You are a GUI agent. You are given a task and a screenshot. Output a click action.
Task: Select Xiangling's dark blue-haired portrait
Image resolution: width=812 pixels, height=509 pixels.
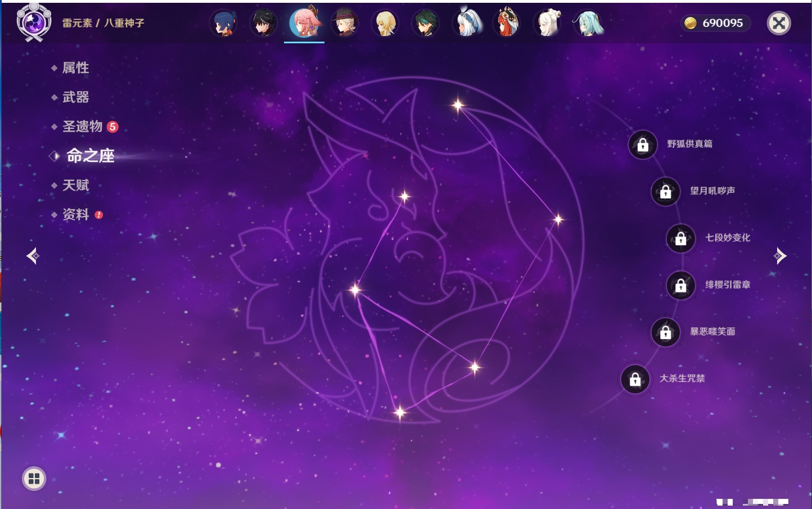223,24
